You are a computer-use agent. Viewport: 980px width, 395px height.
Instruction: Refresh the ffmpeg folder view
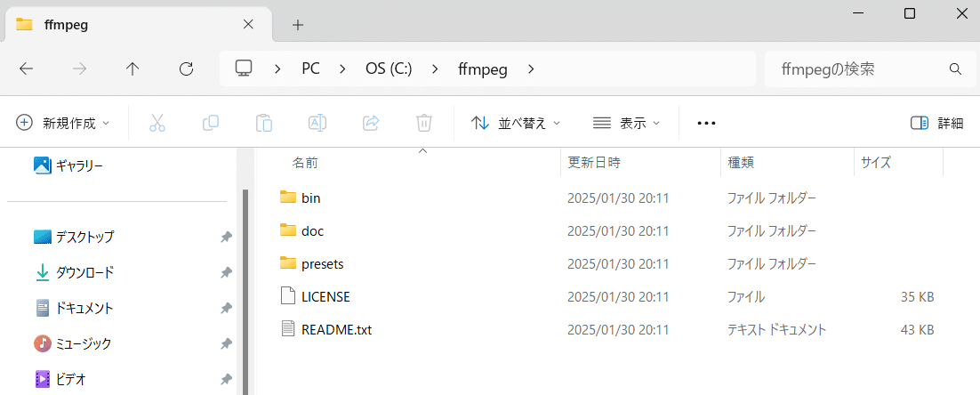pyautogui.click(x=186, y=69)
